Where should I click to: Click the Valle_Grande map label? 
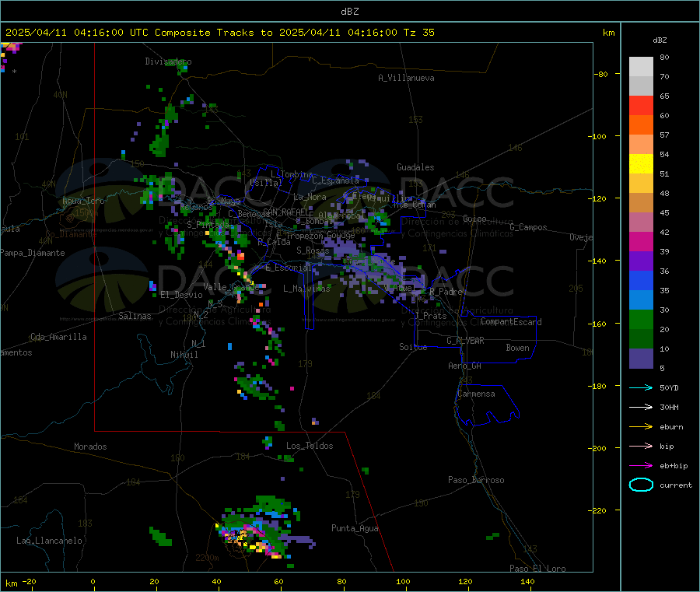click(231, 287)
